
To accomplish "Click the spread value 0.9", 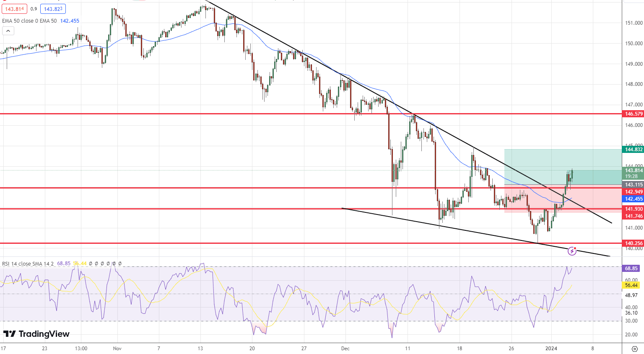I will pyautogui.click(x=34, y=9).
